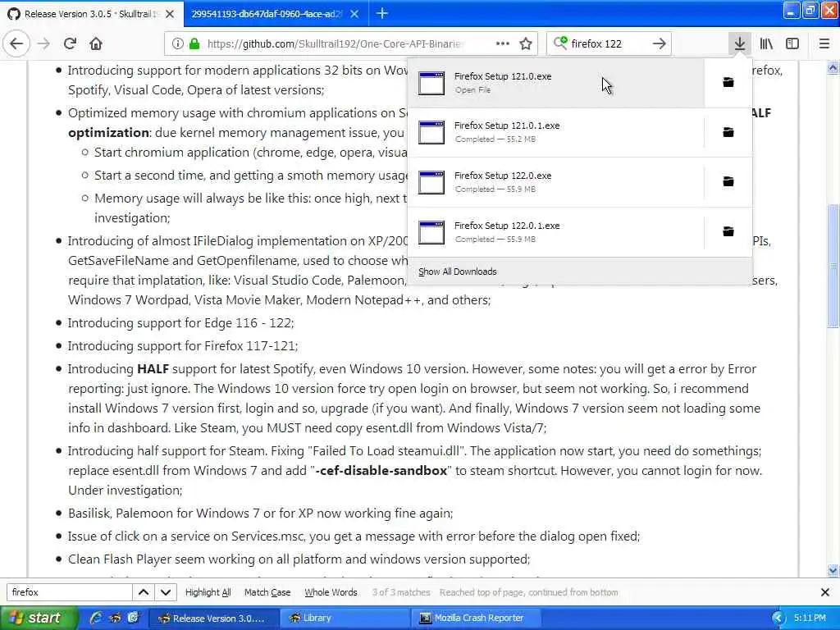Open Release Version 3.0 taskbar button

pyautogui.click(x=212, y=619)
